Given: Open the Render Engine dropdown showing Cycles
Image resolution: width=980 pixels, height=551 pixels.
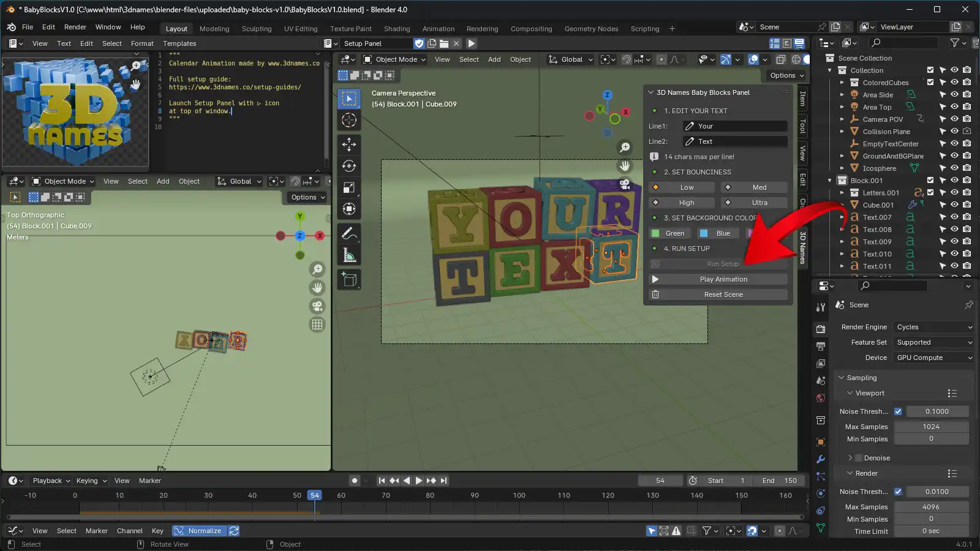Looking at the screenshot, I should click(933, 326).
